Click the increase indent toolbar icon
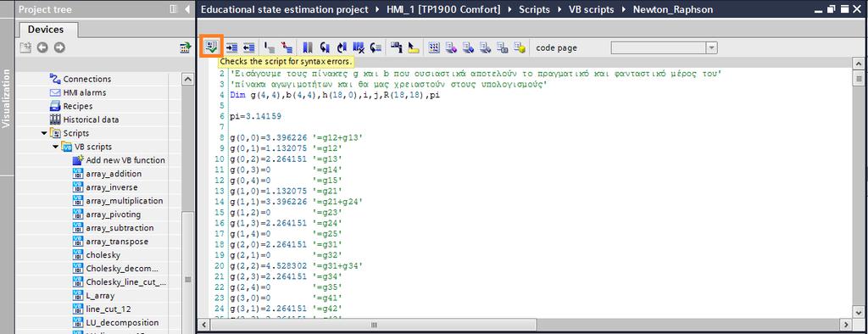This screenshot has height=334, width=868. click(232, 48)
